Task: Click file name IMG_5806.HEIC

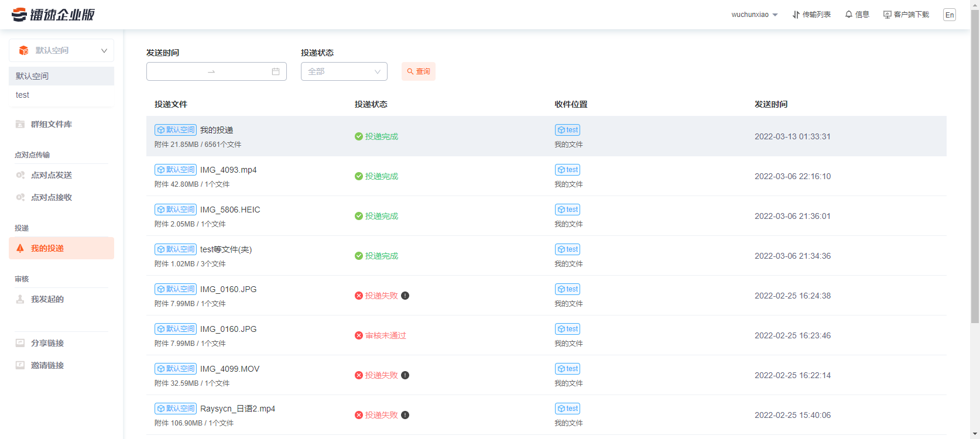Action: (230, 210)
